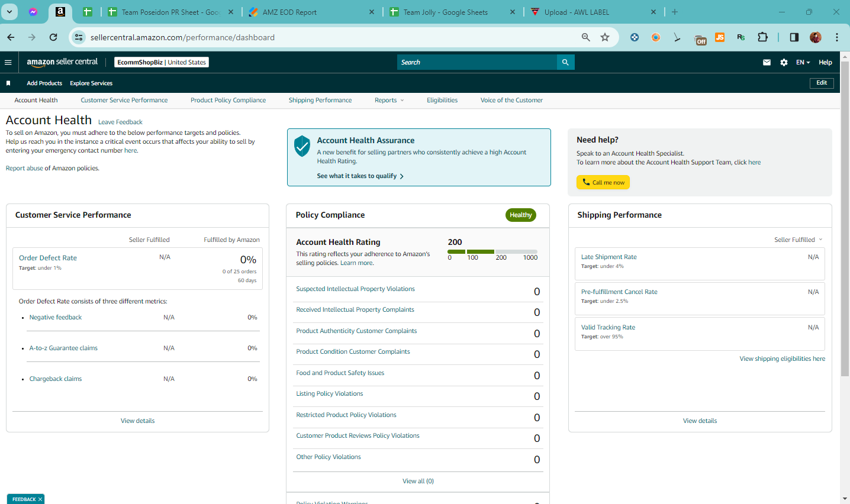Go back with browser back arrow
The height and width of the screenshot is (504, 850).
(11, 37)
